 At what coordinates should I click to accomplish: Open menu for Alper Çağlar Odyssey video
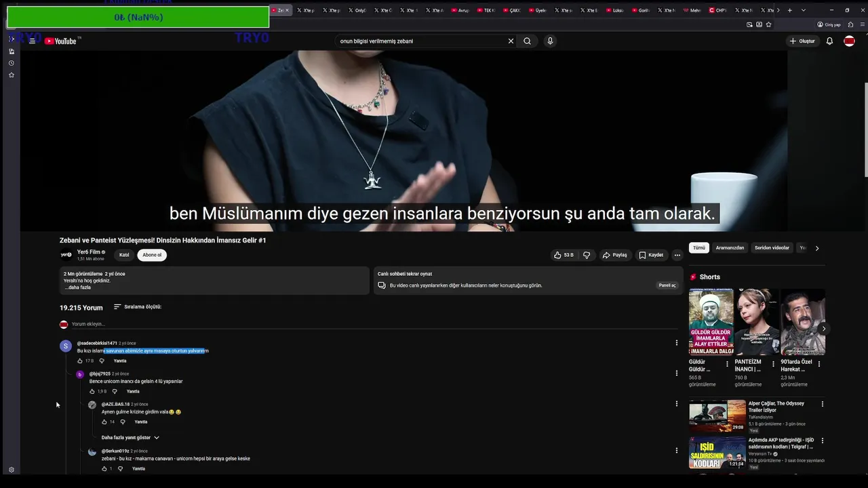(x=823, y=404)
